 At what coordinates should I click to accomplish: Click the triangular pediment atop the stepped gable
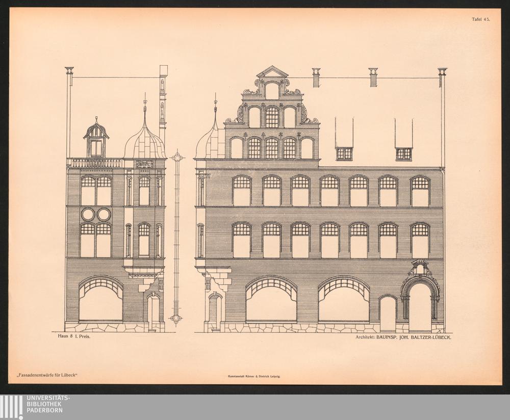[x=272, y=72]
